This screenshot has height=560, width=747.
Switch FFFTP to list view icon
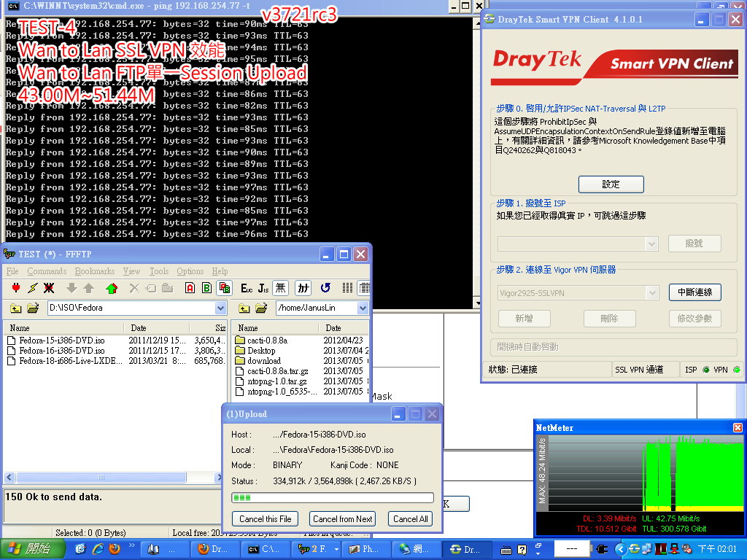[348, 287]
